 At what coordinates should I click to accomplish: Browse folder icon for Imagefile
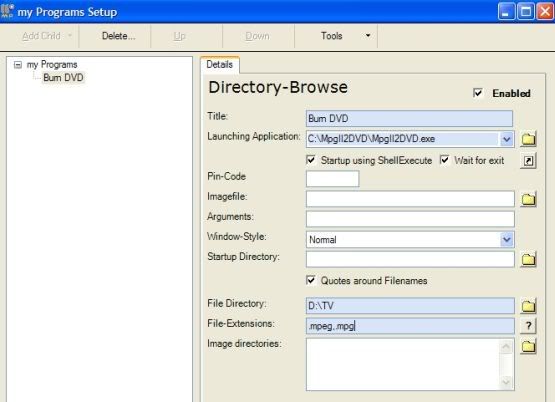[528, 199]
